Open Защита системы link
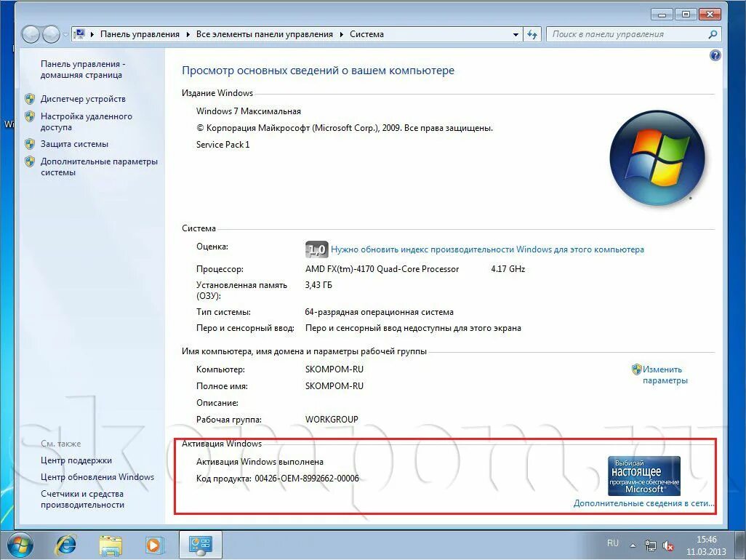The image size is (746, 560). point(74,144)
